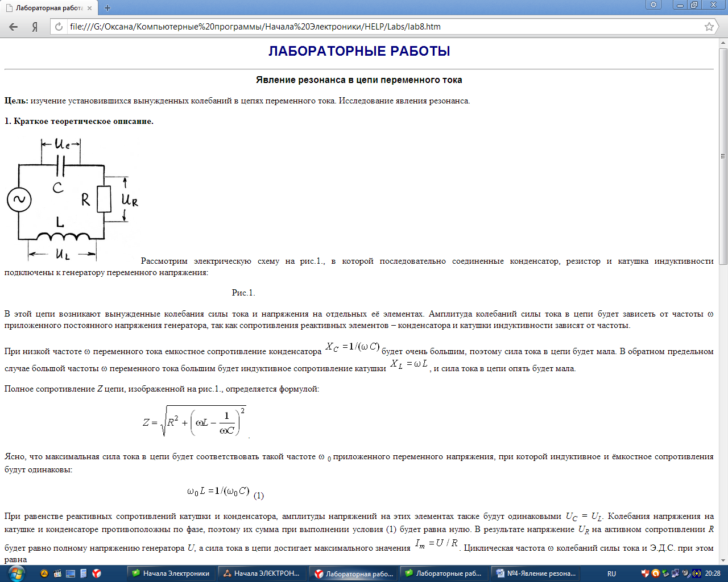Close the Лабораторная работа browser tab

point(90,8)
